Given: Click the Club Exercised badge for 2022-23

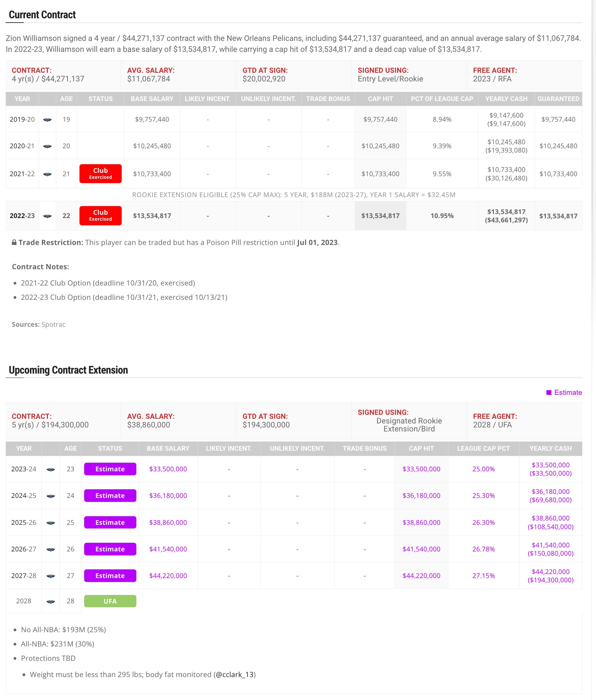Looking at the screenshot, I should click(100, 216).
